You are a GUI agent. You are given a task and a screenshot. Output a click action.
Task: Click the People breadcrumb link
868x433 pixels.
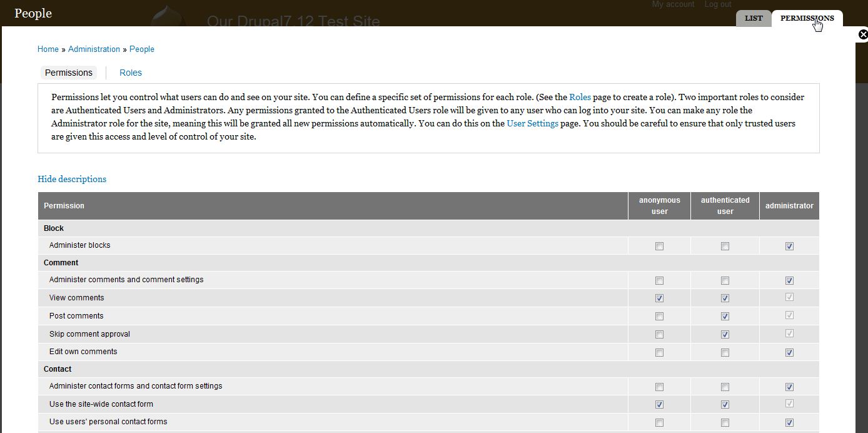pyautogui.click(x=142, y=49)
